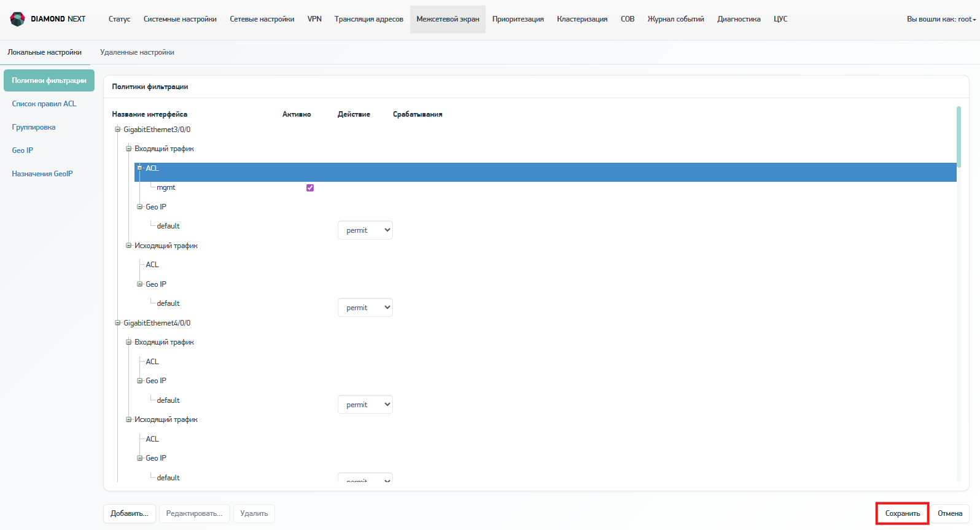Viewport: 980px width, 530px height.
Task: Collapse Geo IP under GigabitEthernet4/0/0 outgoing
Action: pos(140,458)
